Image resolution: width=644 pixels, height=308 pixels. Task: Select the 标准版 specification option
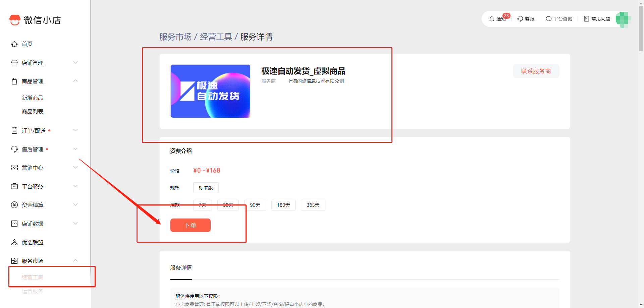(x=206, y=188)
